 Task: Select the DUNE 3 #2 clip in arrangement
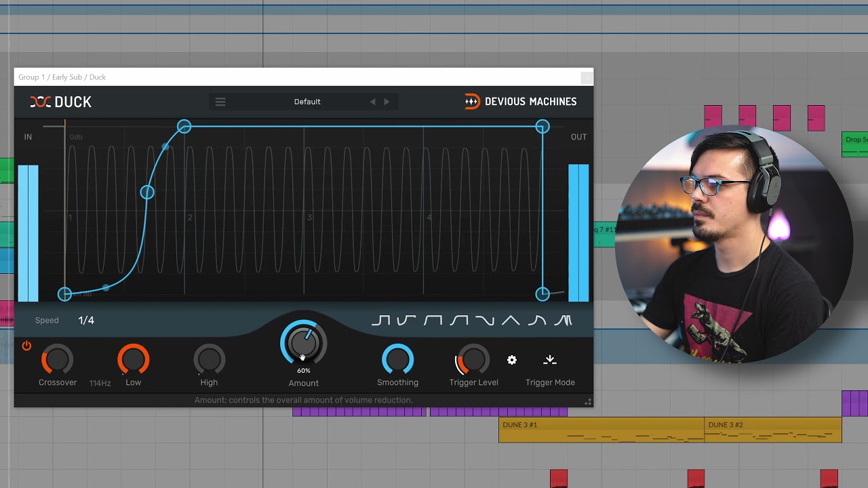click(x=773, y=430)
